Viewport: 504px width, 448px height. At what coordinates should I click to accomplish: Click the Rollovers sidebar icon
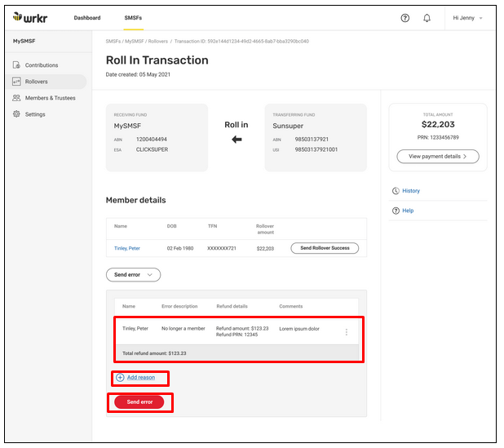[16, 82]
